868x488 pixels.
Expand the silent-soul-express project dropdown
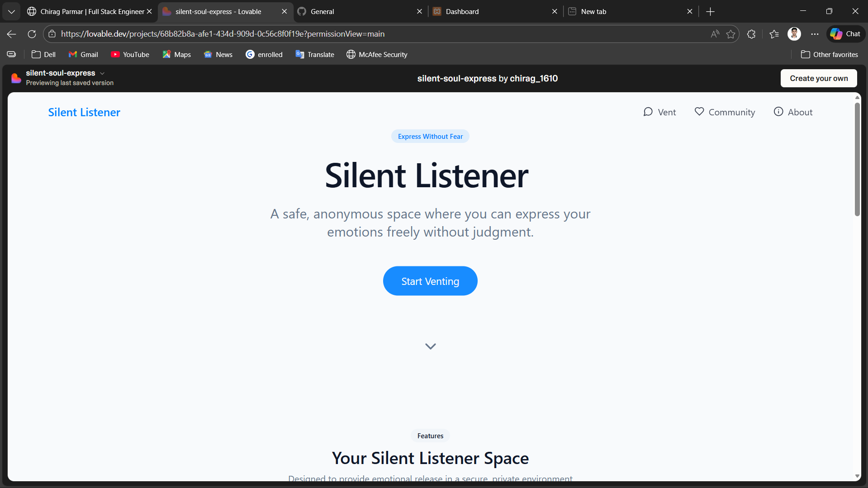pos(102,73)
